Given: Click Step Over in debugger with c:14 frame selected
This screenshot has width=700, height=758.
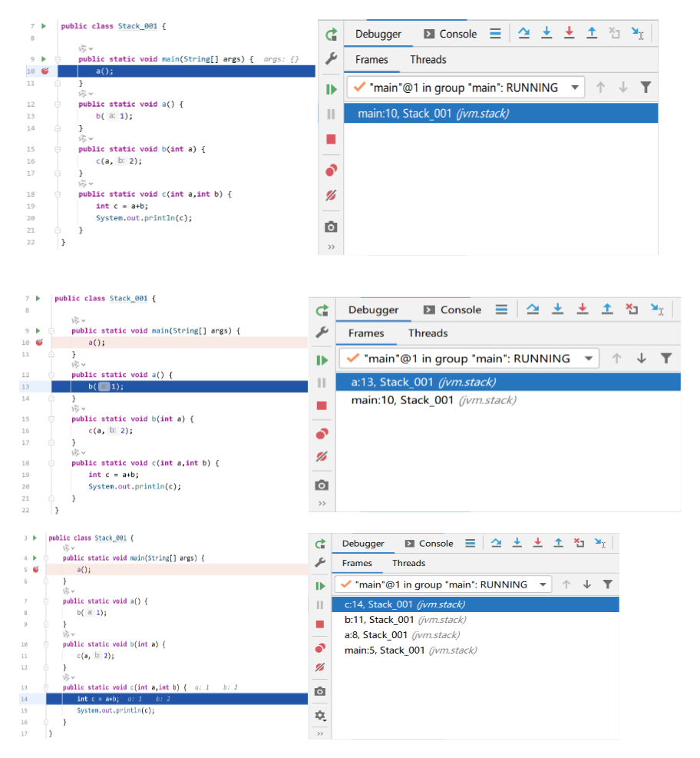Looking at the screenshot, I should point(496,543).
